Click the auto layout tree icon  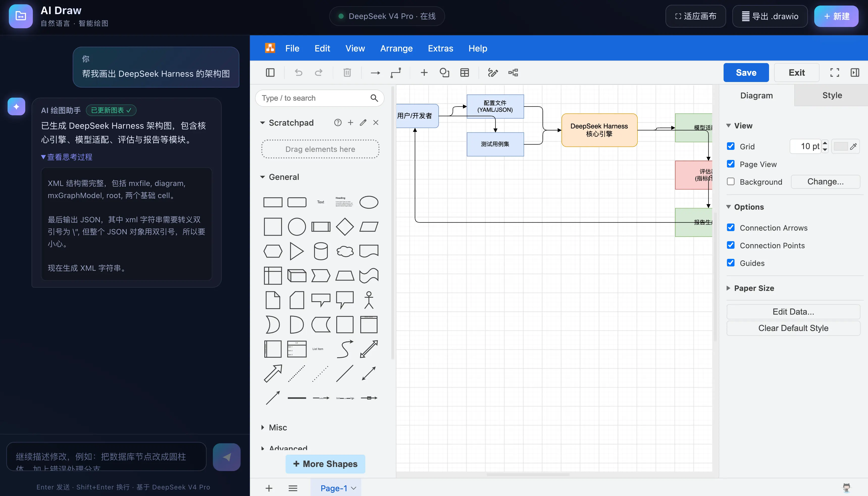(513, 73)
